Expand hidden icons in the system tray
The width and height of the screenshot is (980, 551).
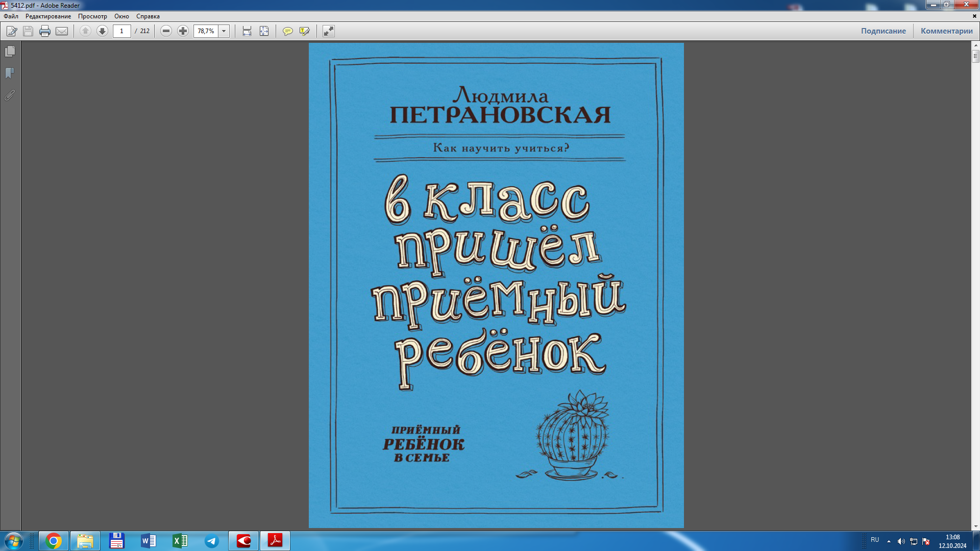pos(889,541)
